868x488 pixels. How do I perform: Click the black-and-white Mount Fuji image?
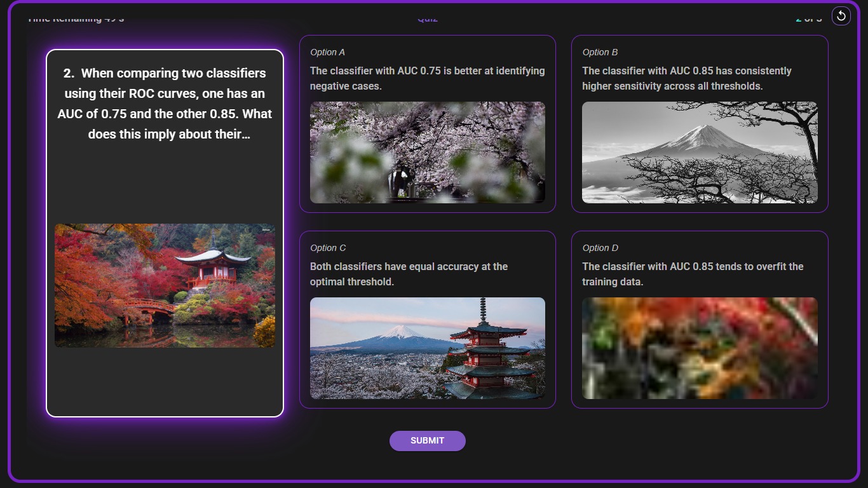(x=699, y=152)
